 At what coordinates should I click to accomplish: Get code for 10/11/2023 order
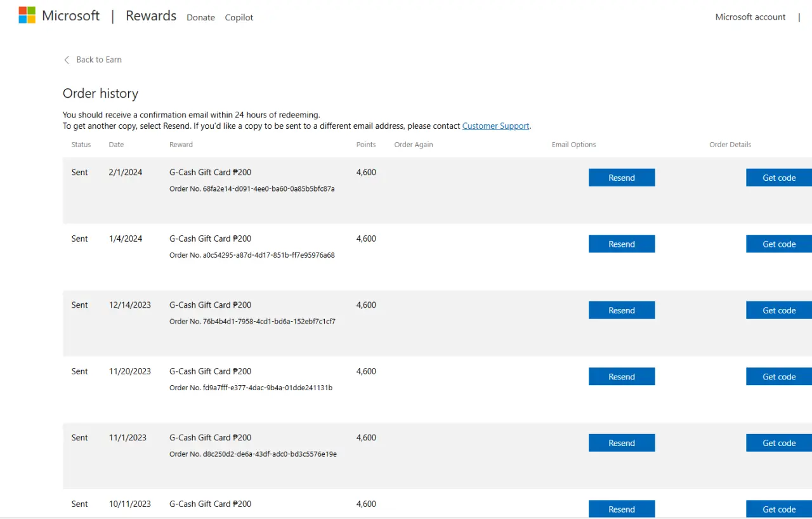779,509
